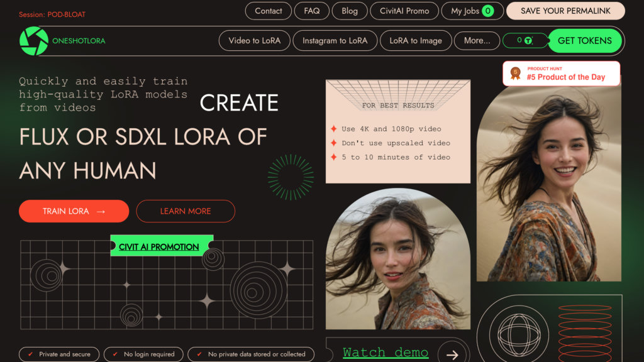This screenshot has height=362, width=644.
Task: Open the Video to LoRA tab
Action: [x=254, y=41]
